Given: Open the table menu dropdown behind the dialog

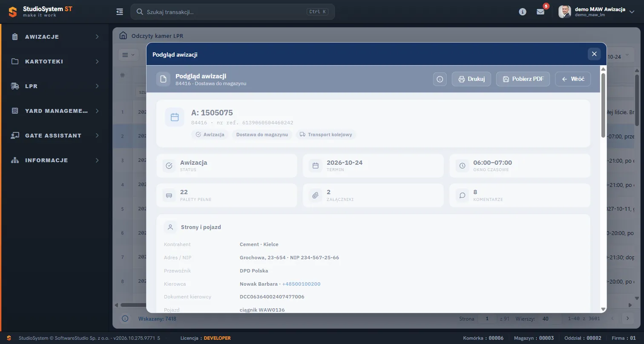Looking at the screenshot, I should point(128,54).
